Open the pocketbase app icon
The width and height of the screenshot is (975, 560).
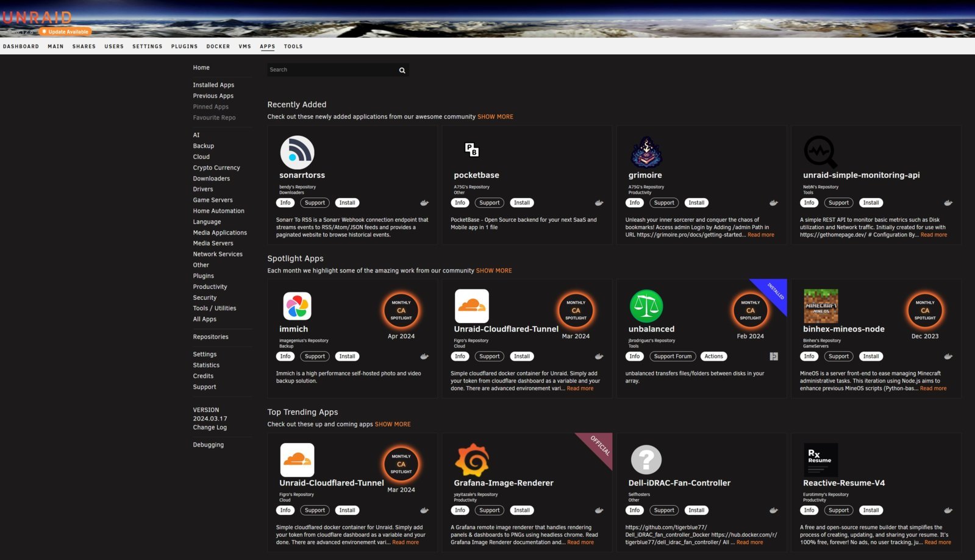tap(471, 149)
